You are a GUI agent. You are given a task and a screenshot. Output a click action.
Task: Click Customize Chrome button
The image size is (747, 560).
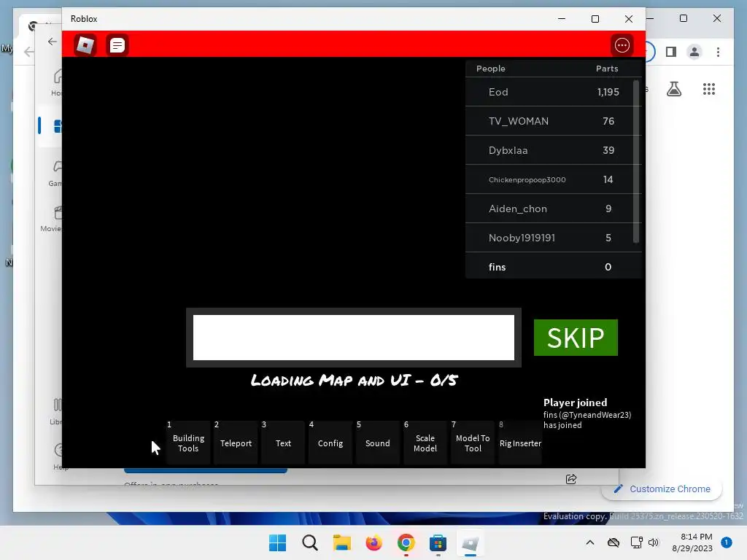click(x=662, y=489)
